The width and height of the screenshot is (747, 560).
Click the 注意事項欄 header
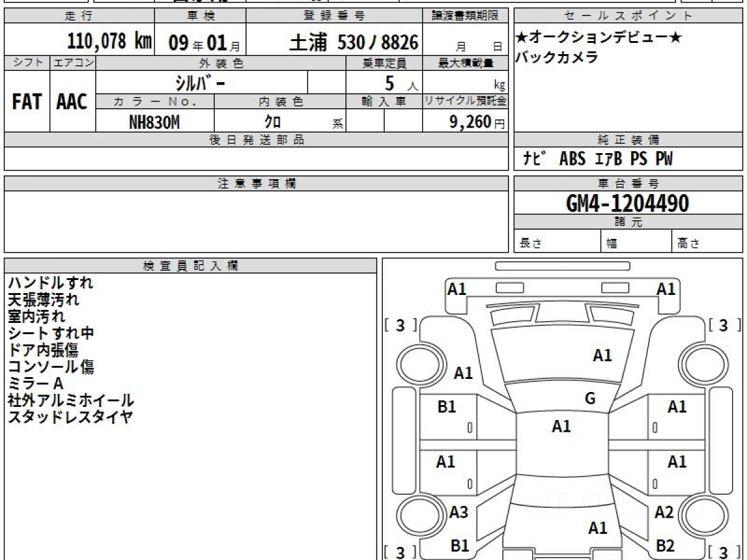pyautogui.click(x=256, y=184)
